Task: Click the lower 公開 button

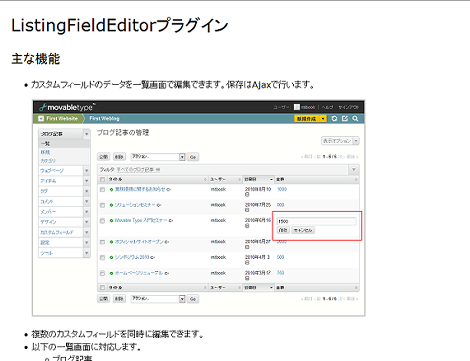Action: point(103,299)
